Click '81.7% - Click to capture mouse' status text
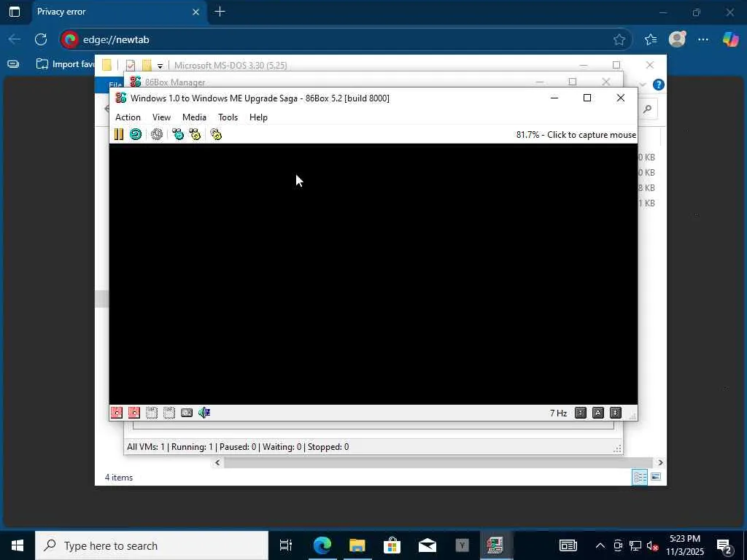 pyautogui.click(x=576, y=135)
